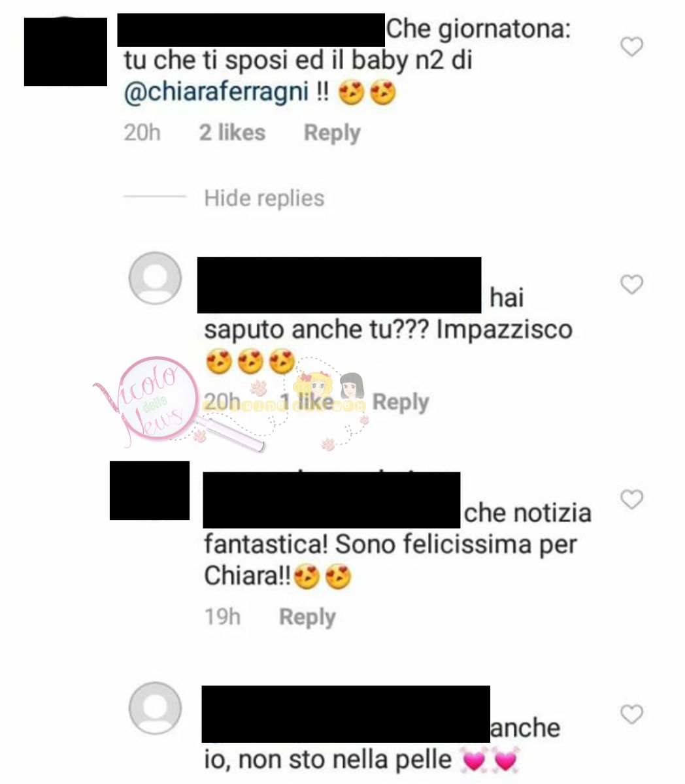View the 2 likes on first comment
This screenshot has height=784, width=685.
tap(232, 133)
